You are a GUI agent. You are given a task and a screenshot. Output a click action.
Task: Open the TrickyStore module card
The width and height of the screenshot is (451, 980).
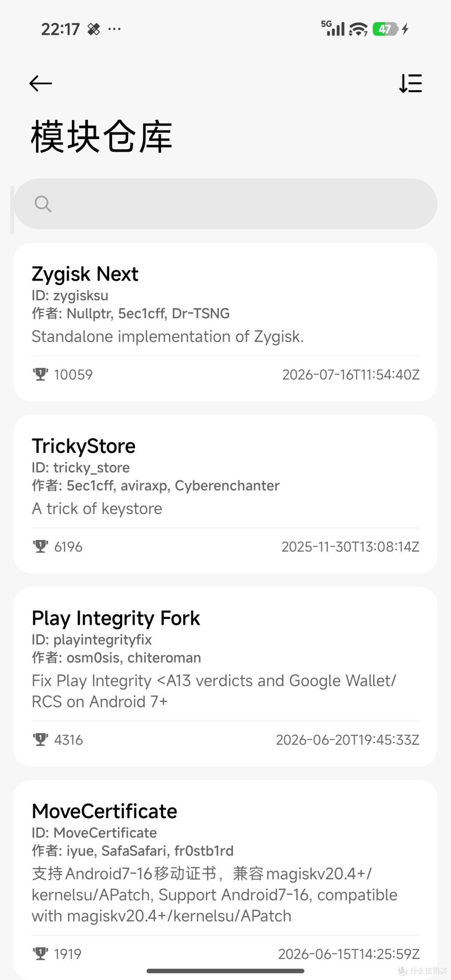click(x=225, y=494)
